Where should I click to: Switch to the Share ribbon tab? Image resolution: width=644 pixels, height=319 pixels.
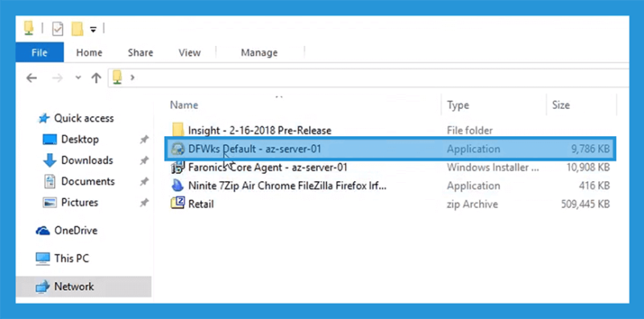(x=140, y=52)
